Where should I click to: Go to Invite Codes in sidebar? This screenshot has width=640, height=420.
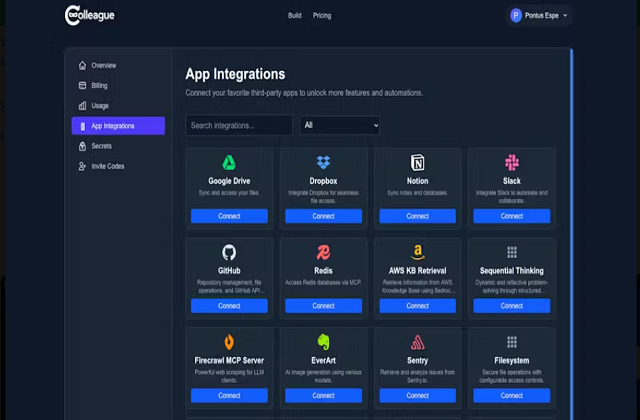(x=118, y=166)
